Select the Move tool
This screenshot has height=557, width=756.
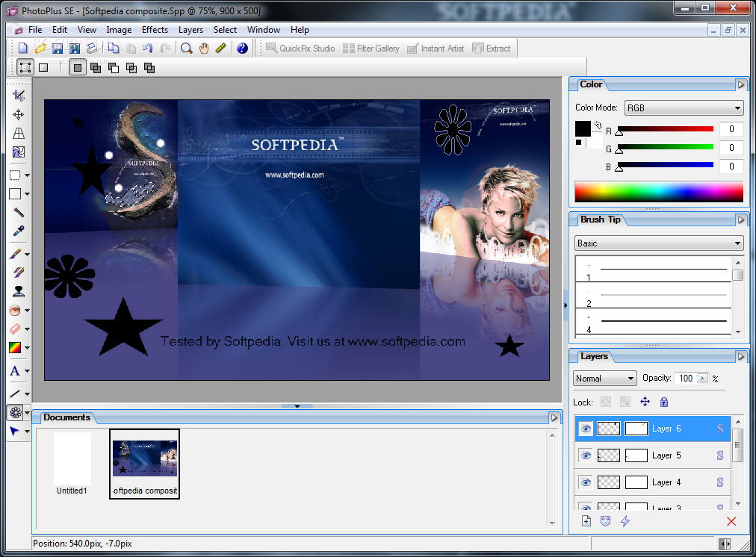pyautogui.click(x=19, y=114)
